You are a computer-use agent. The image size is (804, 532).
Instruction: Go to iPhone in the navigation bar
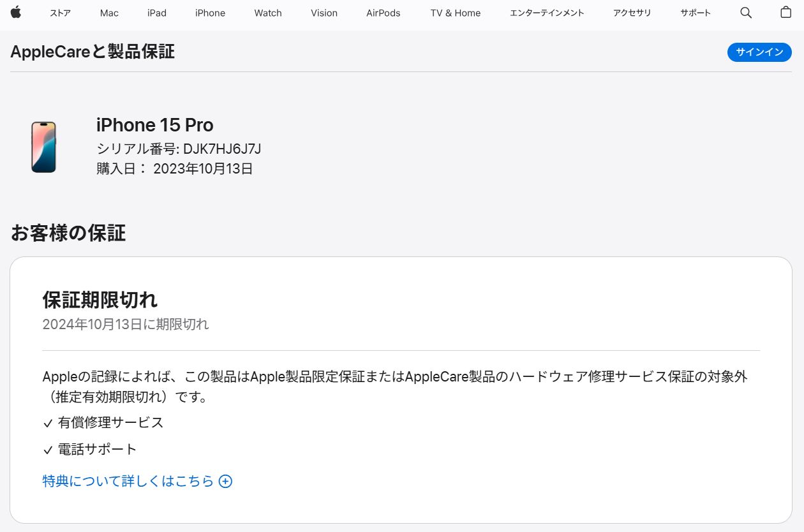[210, 13]
